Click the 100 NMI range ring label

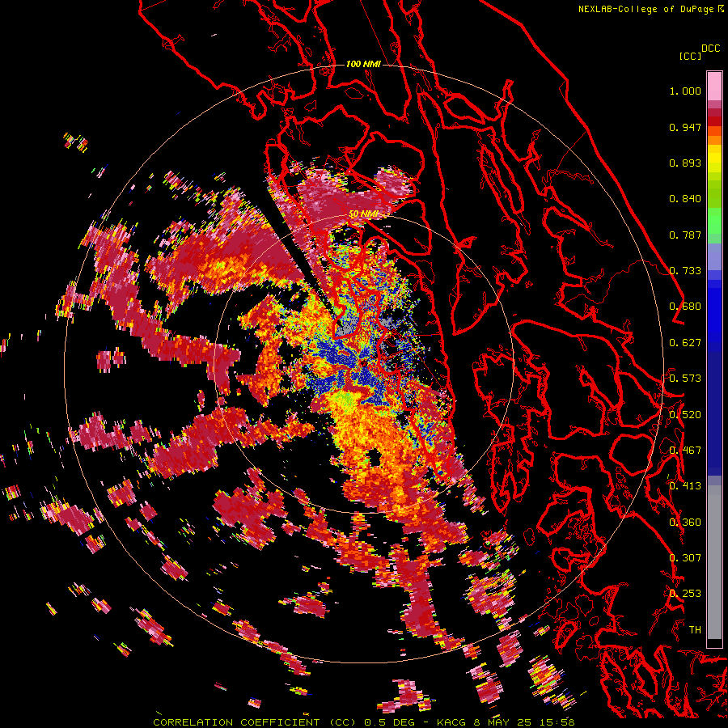coord(363,64)
